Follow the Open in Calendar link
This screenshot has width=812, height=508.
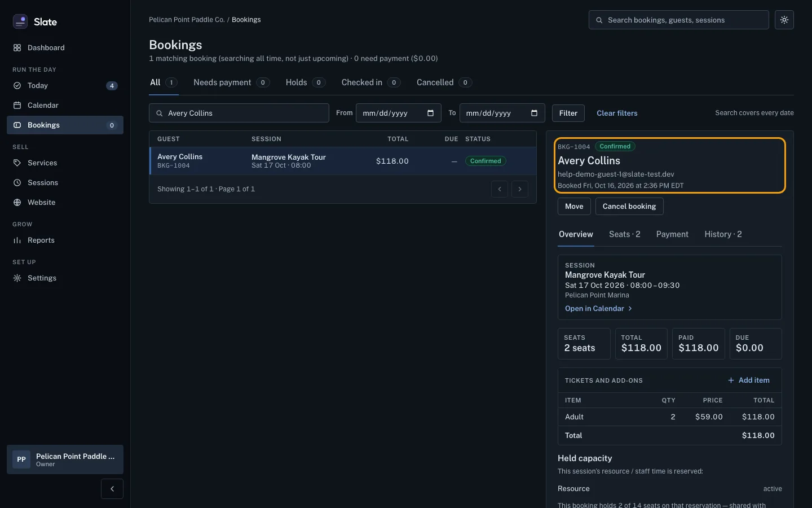(598, 308)
